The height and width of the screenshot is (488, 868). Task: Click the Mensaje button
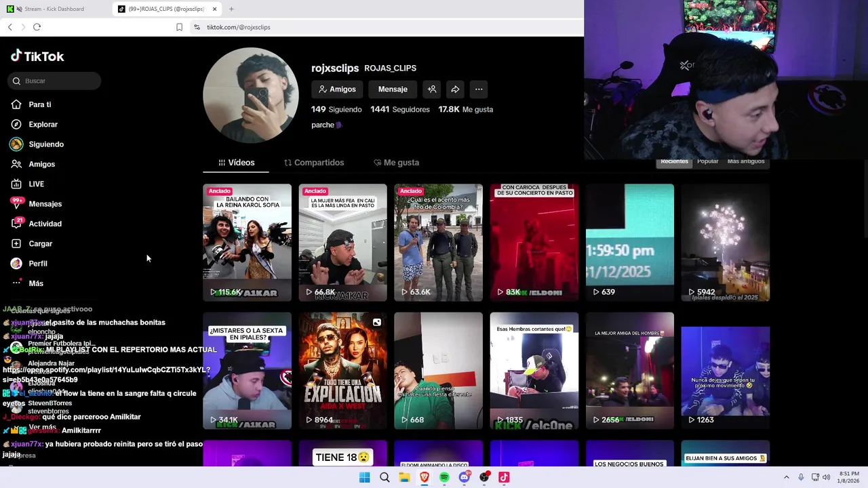tap(393, 89)
